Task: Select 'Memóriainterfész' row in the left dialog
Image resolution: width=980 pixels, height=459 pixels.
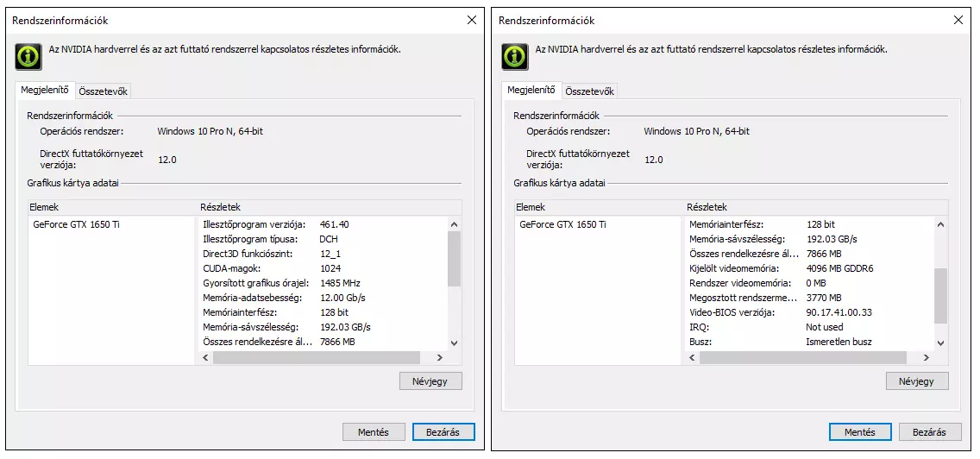Action: tap(324, 312)
